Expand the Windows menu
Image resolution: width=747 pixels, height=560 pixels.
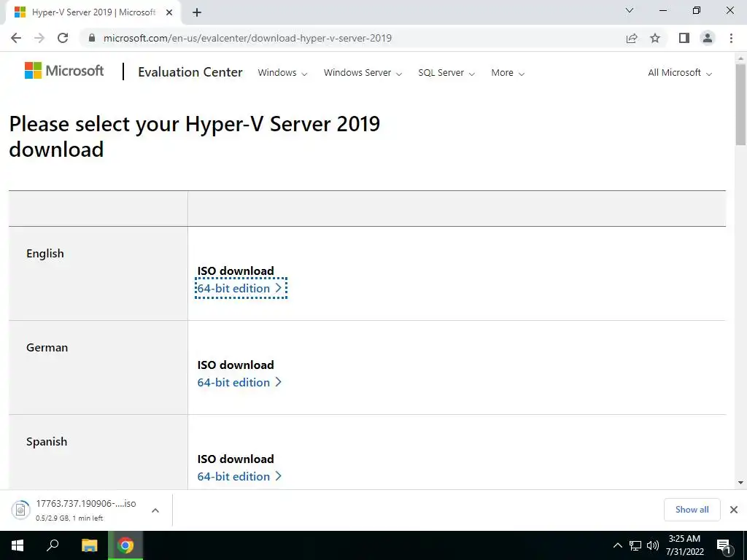tap(282, 73)
